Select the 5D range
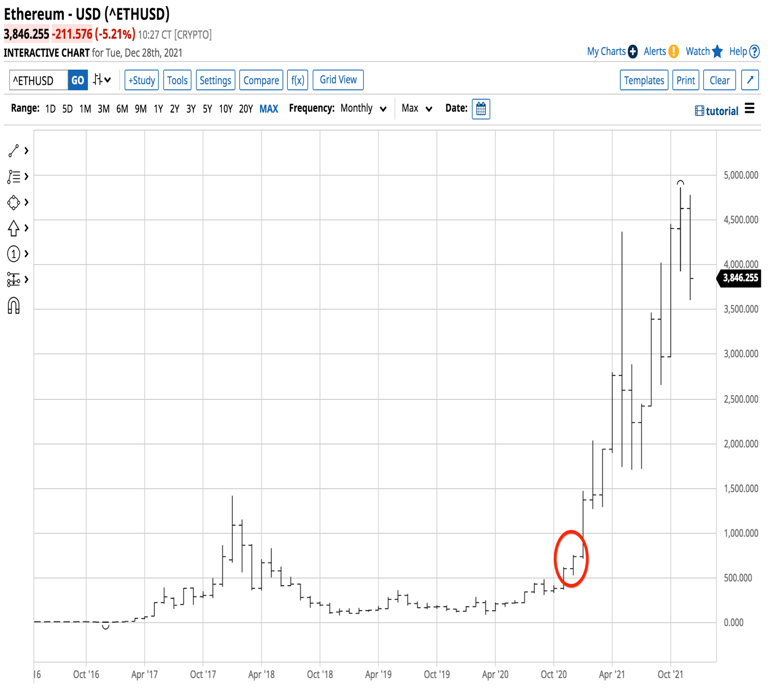The image size is (780, 700). 67,109
